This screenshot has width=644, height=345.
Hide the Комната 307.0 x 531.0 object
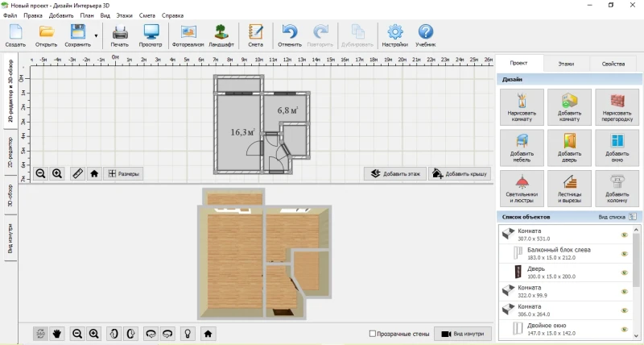point(625,235)
